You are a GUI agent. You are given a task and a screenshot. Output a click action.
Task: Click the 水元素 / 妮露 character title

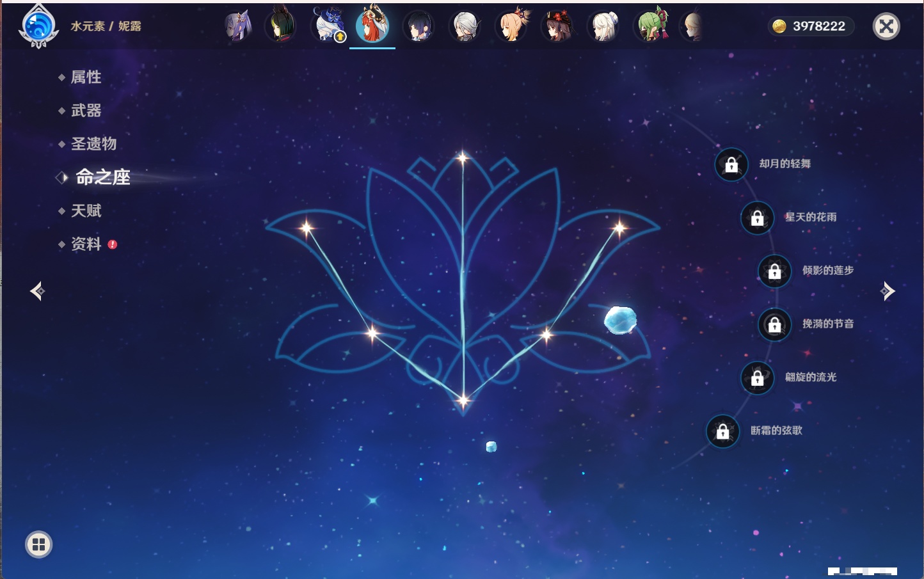pos(106,26)
